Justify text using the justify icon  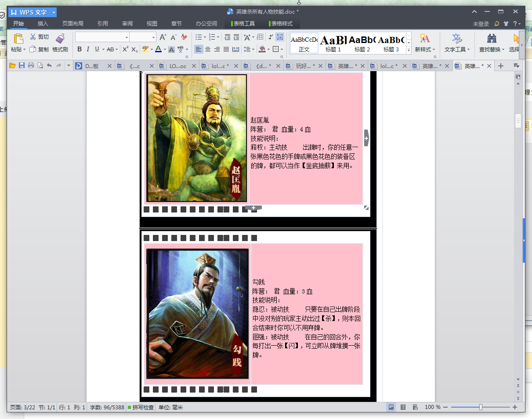(x=226, y=49)
